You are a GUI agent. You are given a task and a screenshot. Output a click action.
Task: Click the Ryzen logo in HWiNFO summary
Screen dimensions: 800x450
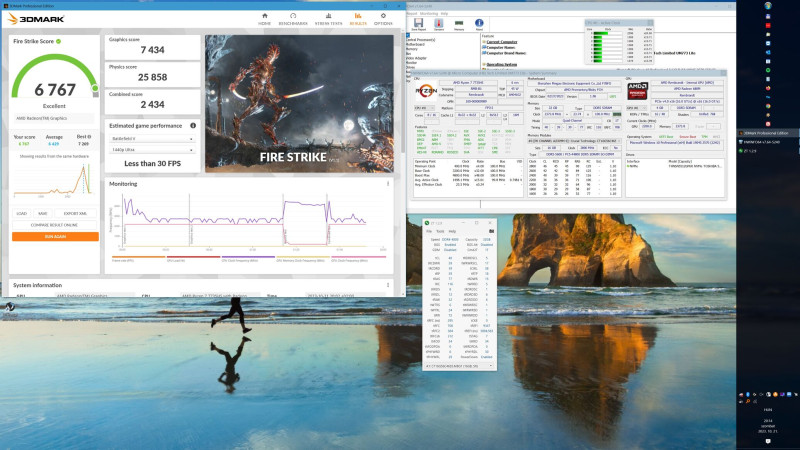[426, 91]
